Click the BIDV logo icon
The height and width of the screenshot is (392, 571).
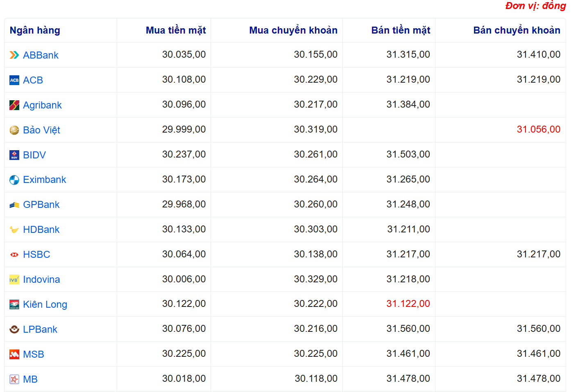(x=14, y=155)
